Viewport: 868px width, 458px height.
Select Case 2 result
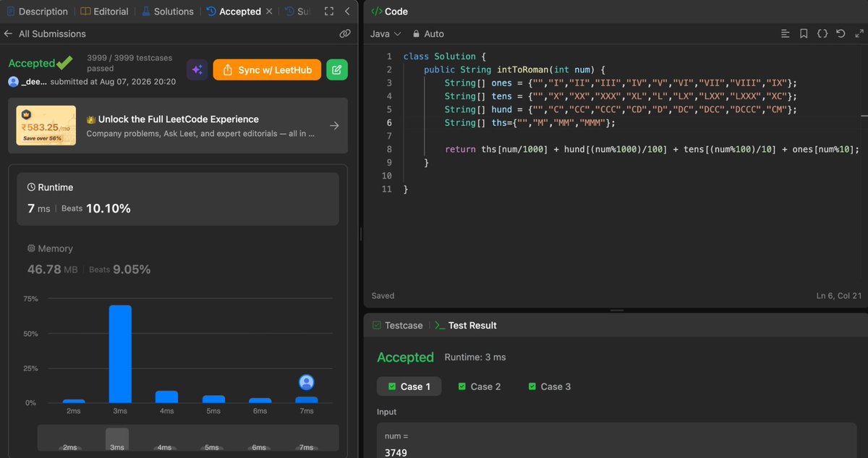(480, 386)
